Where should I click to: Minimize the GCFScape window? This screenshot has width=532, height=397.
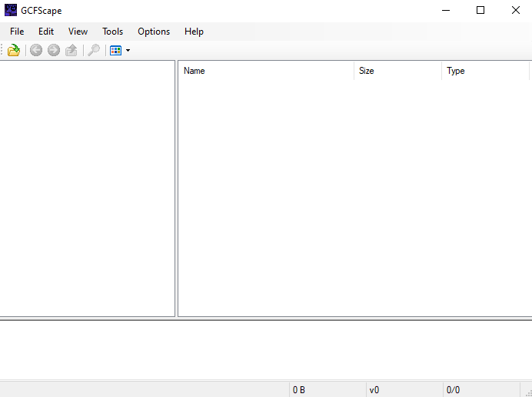(x=446, y=10)
